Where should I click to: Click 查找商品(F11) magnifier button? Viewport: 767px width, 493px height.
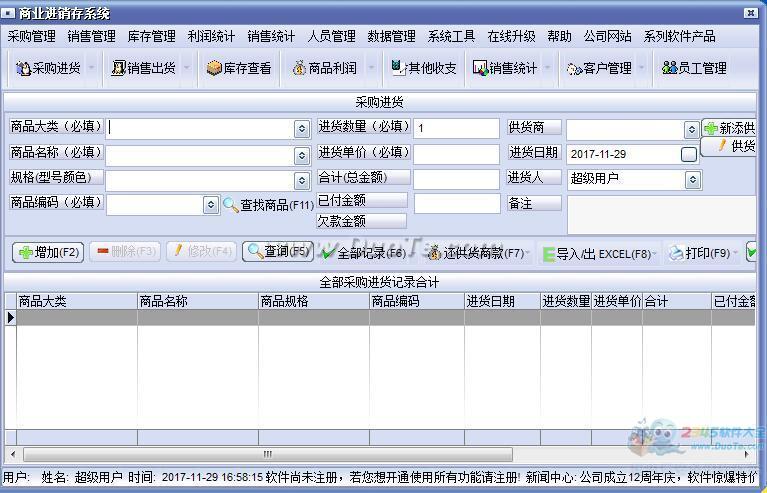pos(268,205)
